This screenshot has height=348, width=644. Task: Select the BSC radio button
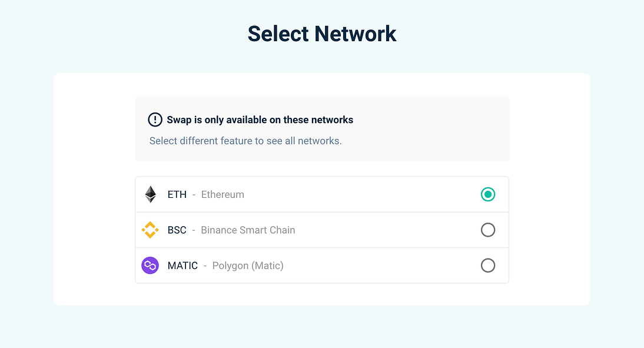point(488,230)
